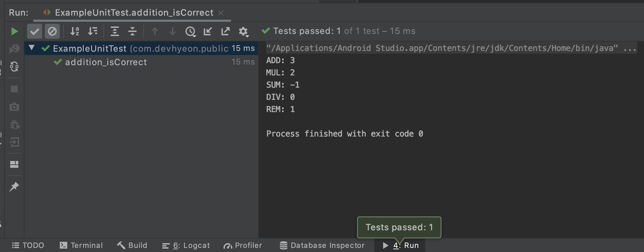The width and height of the screenshot is (644, 252).
Task: Open the 6: Logcat tool window
Action: tap(186, 245)
